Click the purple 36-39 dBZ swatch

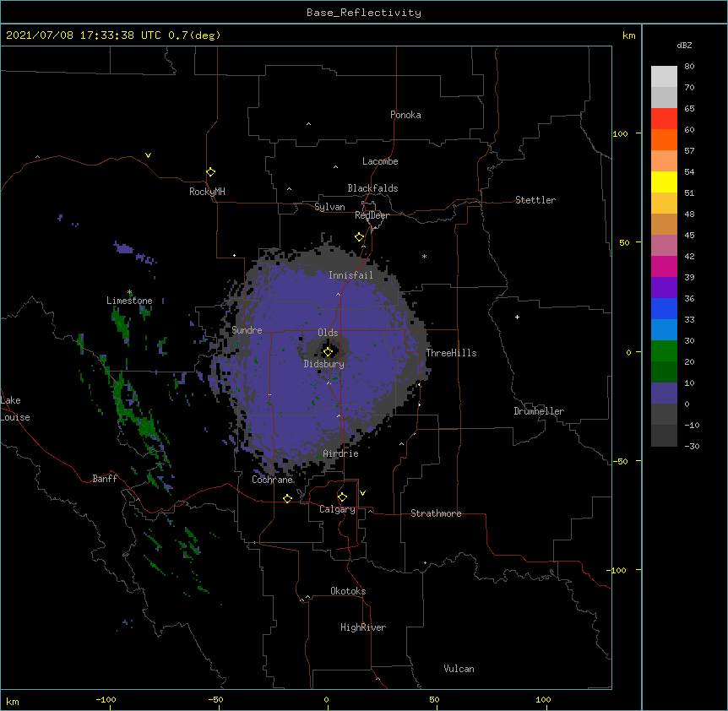coord(664,288)
